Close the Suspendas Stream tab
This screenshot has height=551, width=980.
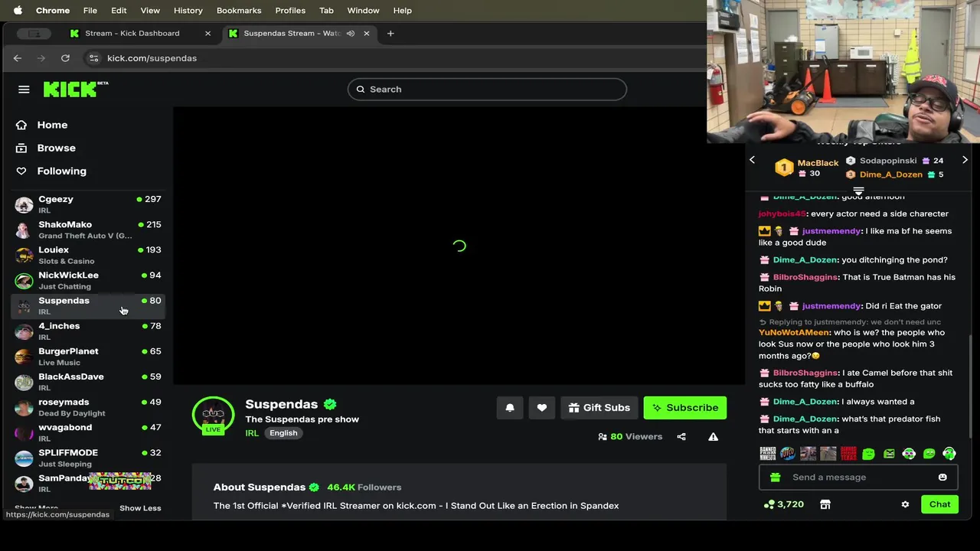point(366,33)
